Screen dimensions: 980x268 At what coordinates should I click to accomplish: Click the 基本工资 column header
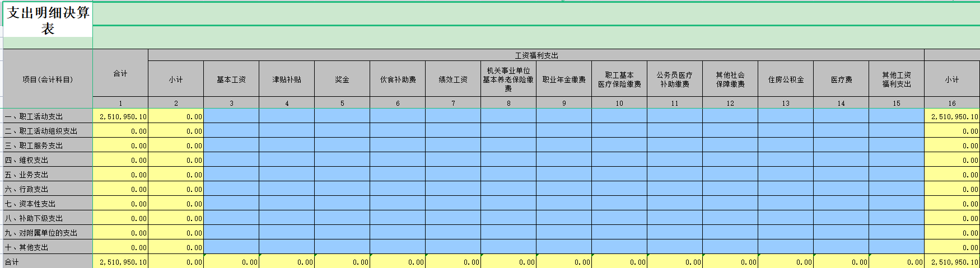pos(231,79)
